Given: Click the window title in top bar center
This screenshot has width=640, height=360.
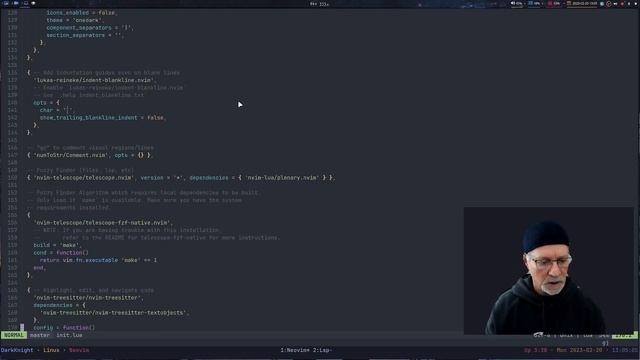Looking at the screenshot, I should tap(320, 4).
